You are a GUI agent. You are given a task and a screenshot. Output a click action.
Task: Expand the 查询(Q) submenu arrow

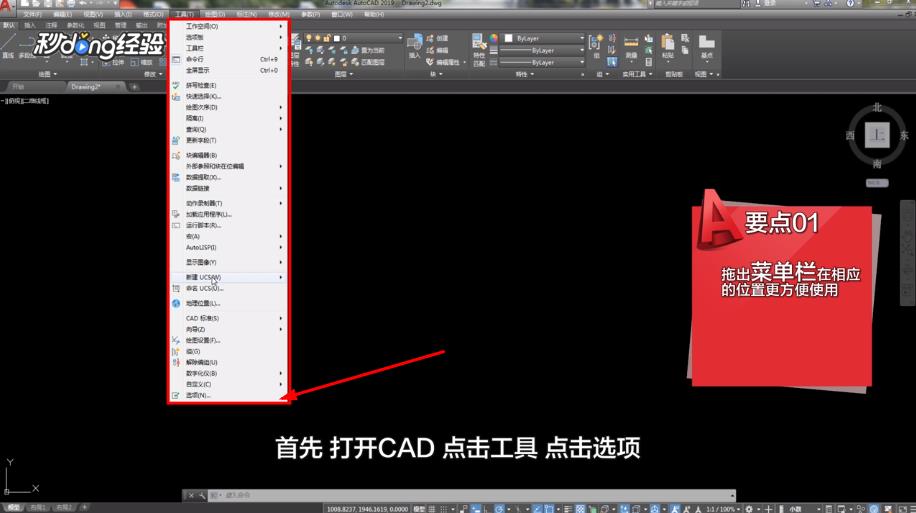[x=281, y=130]
